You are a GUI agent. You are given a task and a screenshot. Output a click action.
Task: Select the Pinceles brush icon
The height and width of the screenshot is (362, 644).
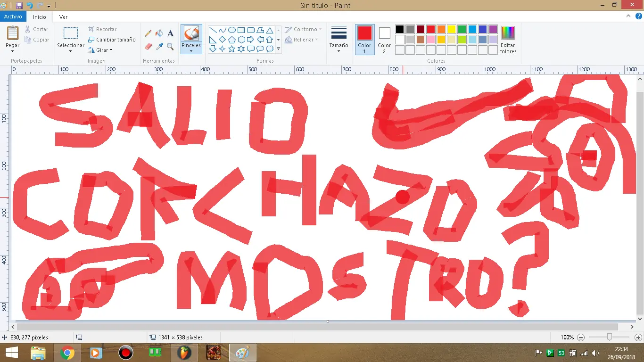point(191,35)
